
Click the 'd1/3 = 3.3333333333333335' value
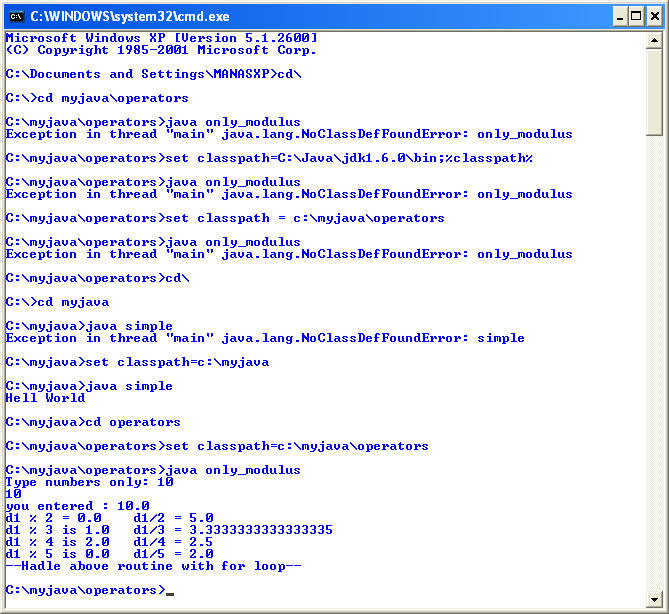pyautogui.click(x=233, y=530)
